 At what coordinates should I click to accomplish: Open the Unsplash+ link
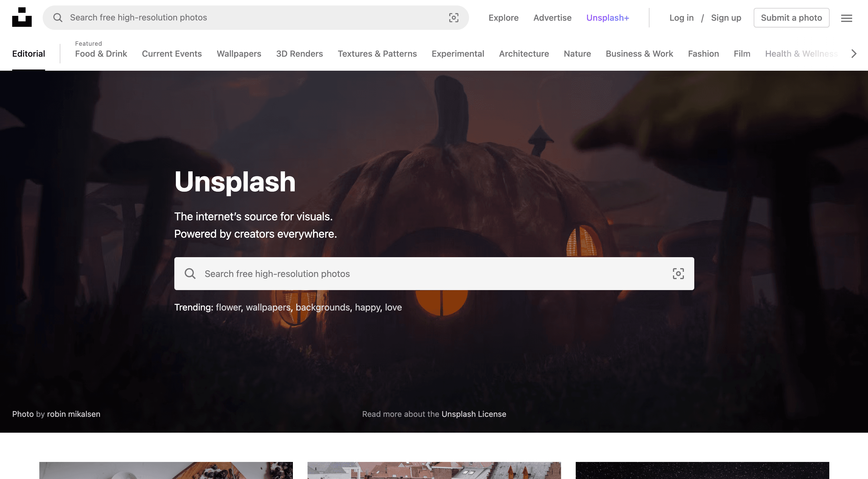click(607, 17)
